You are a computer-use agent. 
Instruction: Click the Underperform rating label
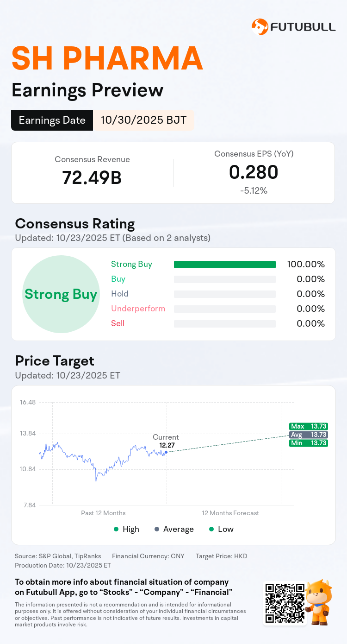tap(138, 309)
